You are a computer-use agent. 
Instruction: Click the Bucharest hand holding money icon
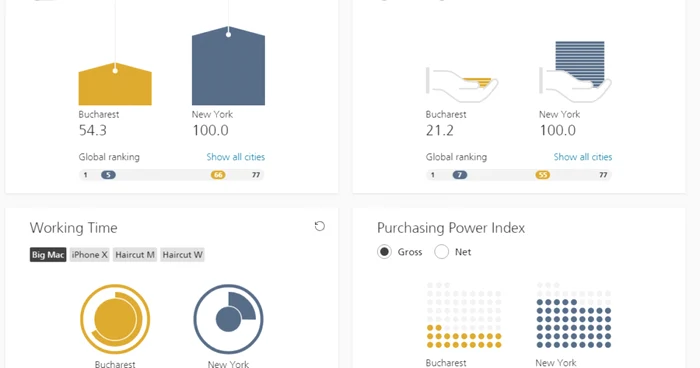click(462, 84)
